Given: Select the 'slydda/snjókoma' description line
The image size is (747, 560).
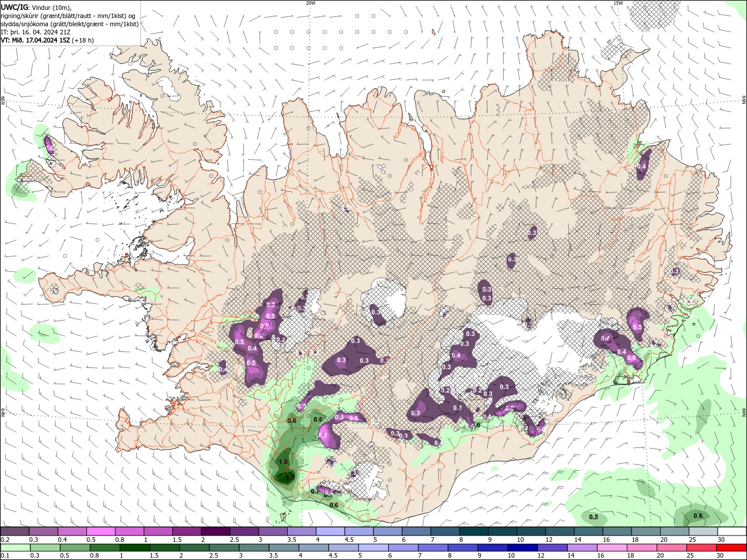Looking at the screenshot, I should pyautogui.click(x=69, y=24).
